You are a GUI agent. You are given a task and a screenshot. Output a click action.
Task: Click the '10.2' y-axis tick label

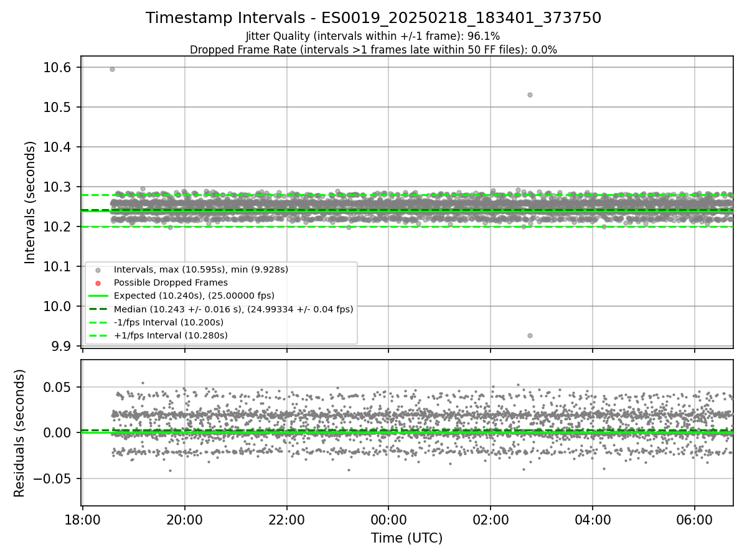coord(57,227)
